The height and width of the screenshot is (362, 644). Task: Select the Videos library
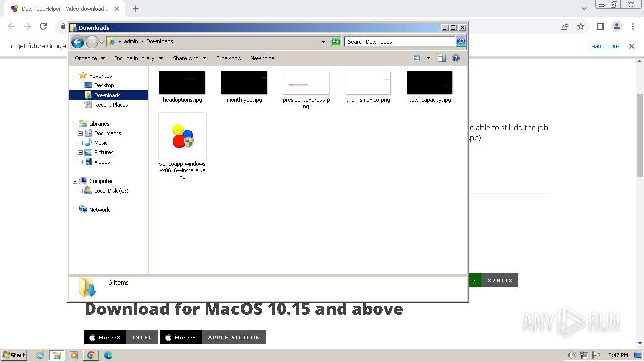point(102,162)
